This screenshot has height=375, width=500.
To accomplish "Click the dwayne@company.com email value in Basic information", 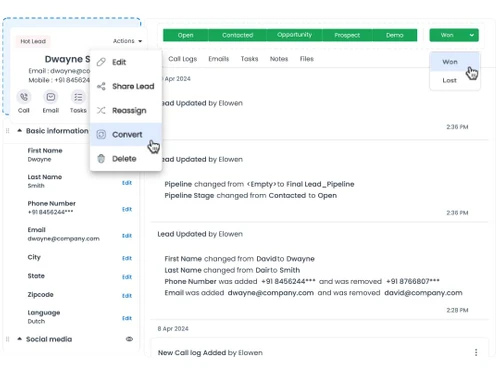I will click(x=63, y=239).
